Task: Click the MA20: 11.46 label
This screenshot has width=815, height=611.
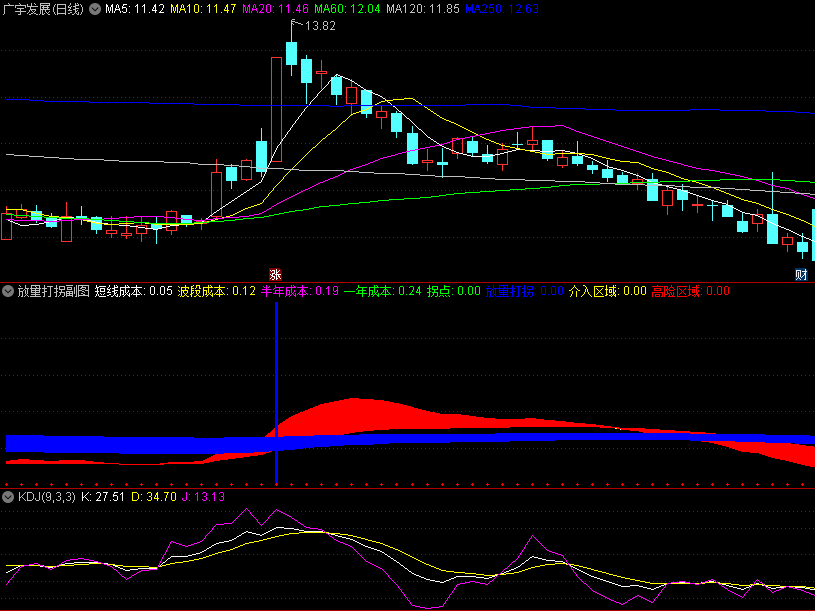Action: tap(275, 9)
